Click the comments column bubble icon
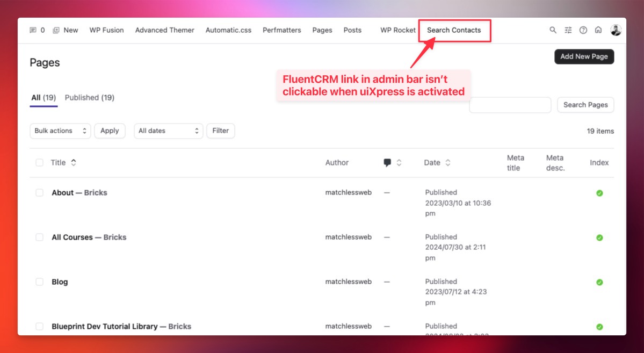The height and width of the screenshot is (353, 644). pos(387,163)
